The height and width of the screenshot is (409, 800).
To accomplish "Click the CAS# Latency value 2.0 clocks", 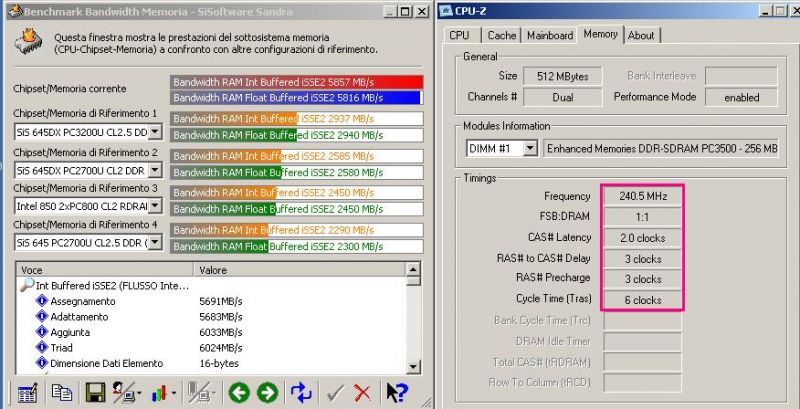I will tap(642, 238).
